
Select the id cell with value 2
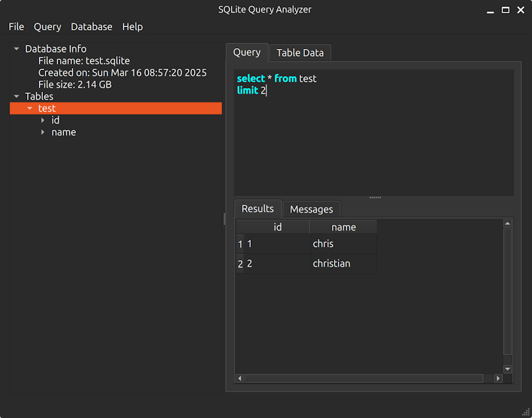click(277, 263)
